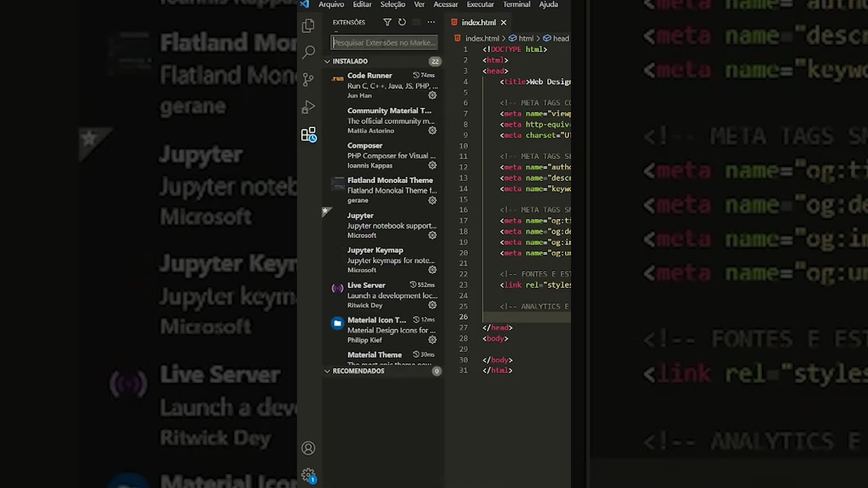Focus the Pesquisar Extensões search field
The height and width of the screenshot is (488, 868).
point(384,43)
